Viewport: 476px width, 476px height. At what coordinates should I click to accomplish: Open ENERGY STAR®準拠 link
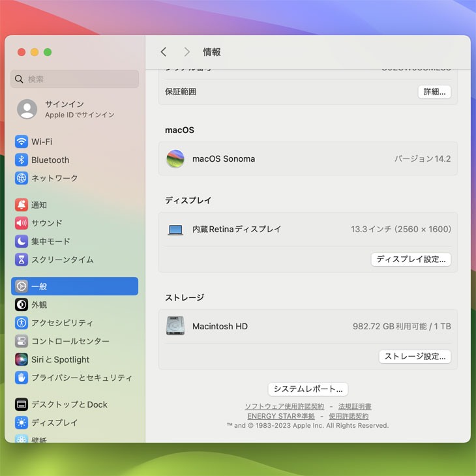(281, 416)
